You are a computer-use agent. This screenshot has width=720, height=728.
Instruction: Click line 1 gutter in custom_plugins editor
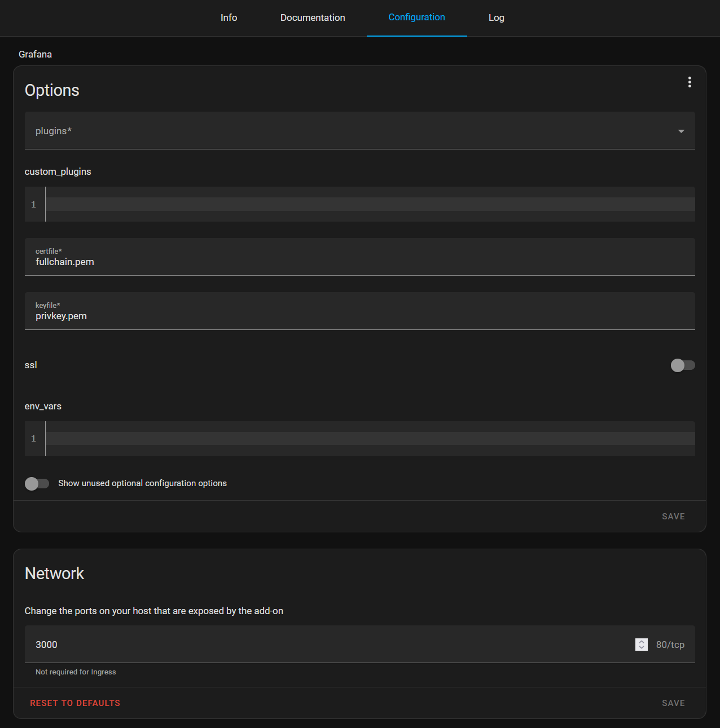[33, 204]
